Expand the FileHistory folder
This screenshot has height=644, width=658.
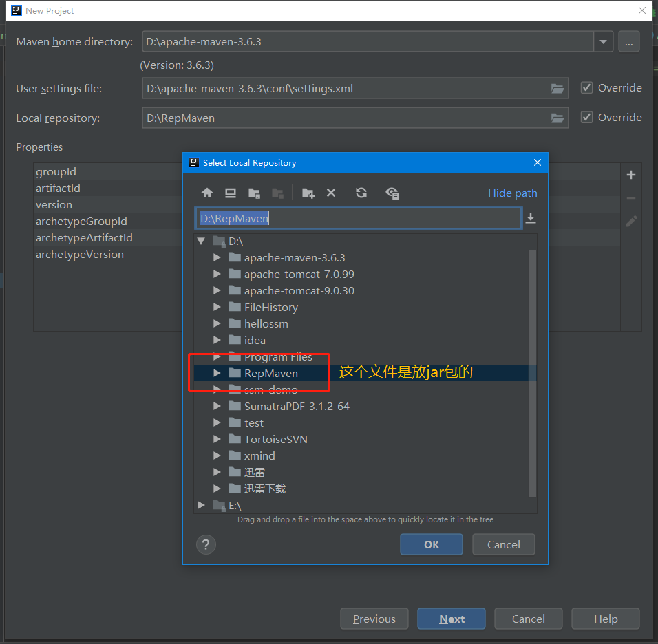click(217, 307)
